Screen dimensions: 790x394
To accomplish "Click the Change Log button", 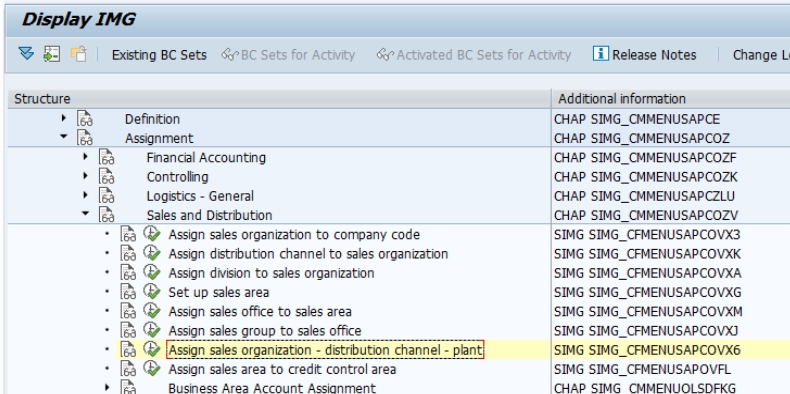I will 761,55.
